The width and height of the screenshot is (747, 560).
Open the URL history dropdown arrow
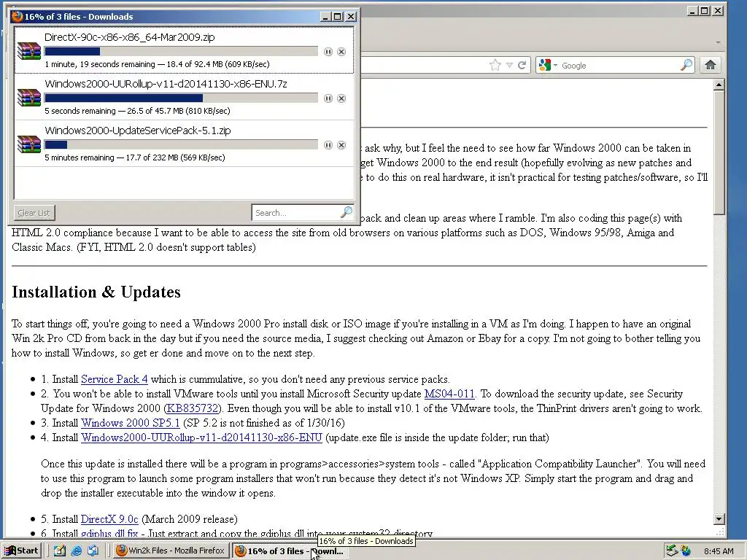[509, 65]
